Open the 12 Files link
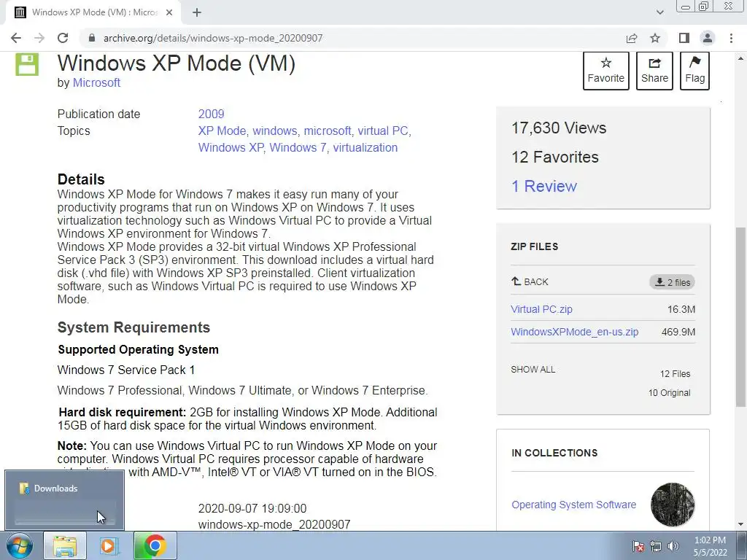 tap(675, 374)
